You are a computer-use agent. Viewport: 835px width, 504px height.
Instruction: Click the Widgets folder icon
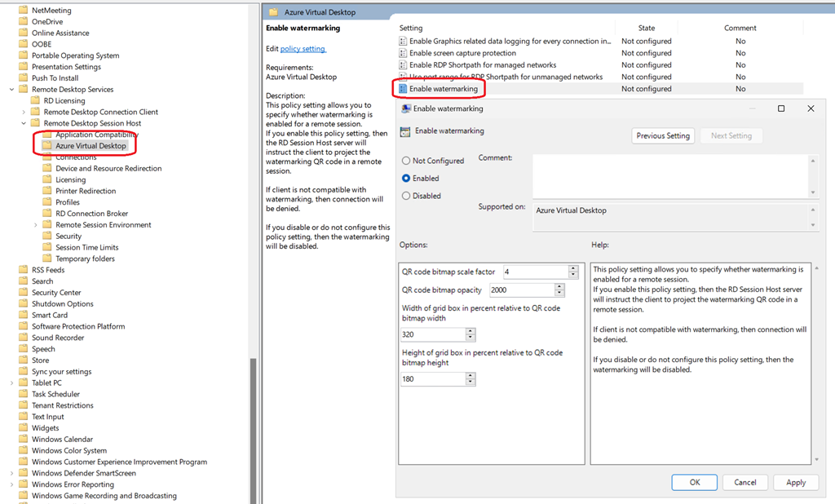[x=23, y=428]
